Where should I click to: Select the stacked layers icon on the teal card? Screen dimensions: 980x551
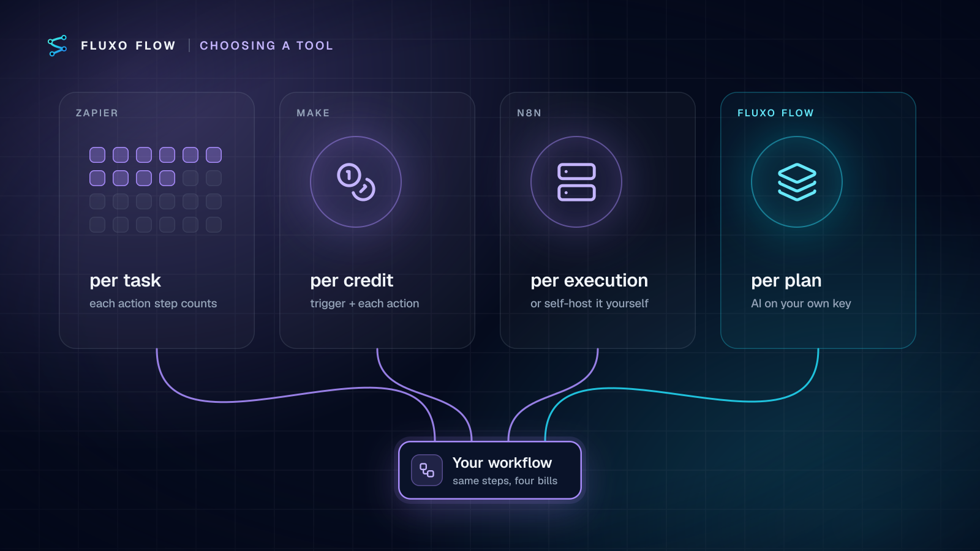click(797, 182)
